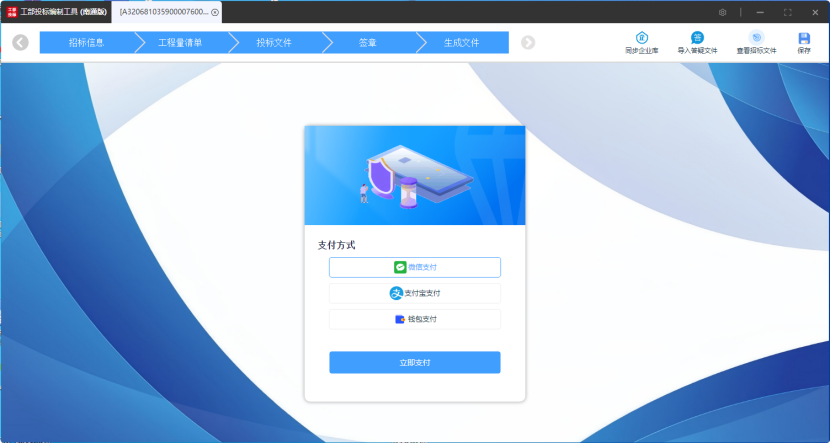The height and width of the screenshot is (444, 831).
Task: Click the app logo in the title bar
Action: (x=11, y=12)
